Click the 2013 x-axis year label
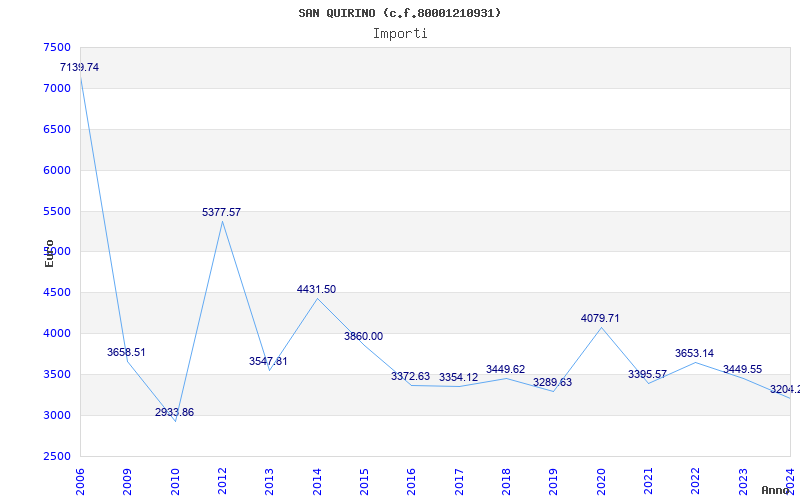This screenshot has width=800, height=500. [x=269, y=482]
